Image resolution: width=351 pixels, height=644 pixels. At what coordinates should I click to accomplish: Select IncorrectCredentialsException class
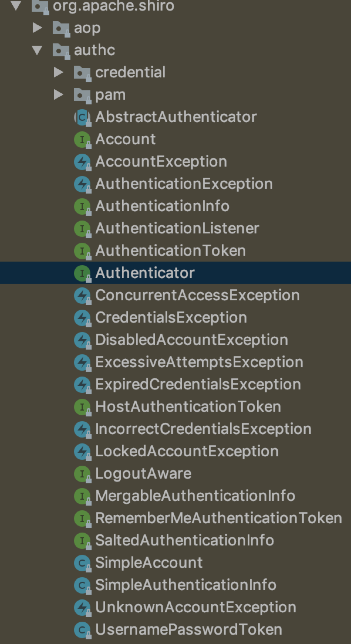pos(203,429)
